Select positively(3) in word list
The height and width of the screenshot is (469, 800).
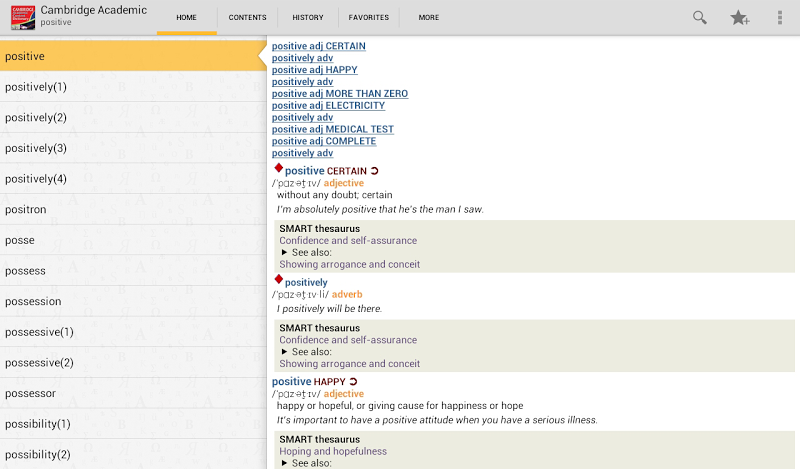click(x=133, y=148)
